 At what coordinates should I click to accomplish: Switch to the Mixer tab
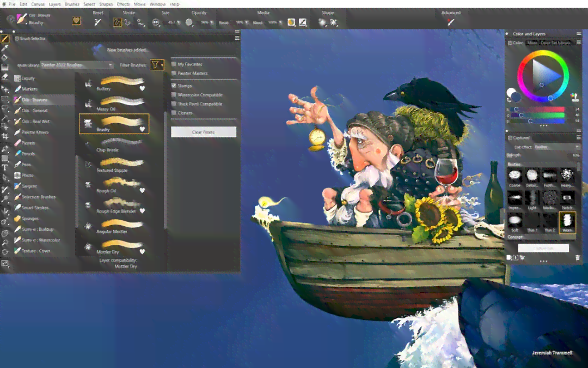(x=532, y=43)
